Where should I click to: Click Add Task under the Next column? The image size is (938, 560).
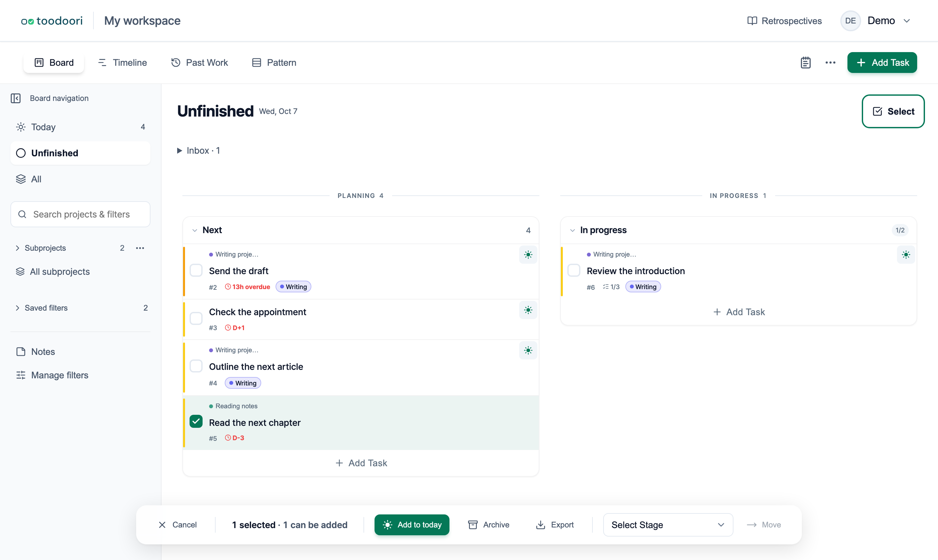point(361,463)
